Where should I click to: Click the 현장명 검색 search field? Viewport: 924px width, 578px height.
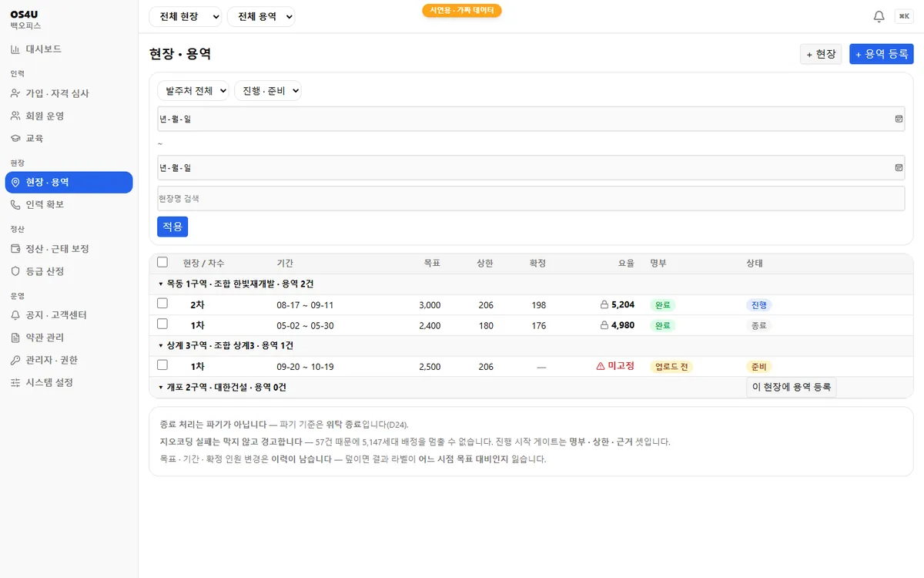point(531,199)
